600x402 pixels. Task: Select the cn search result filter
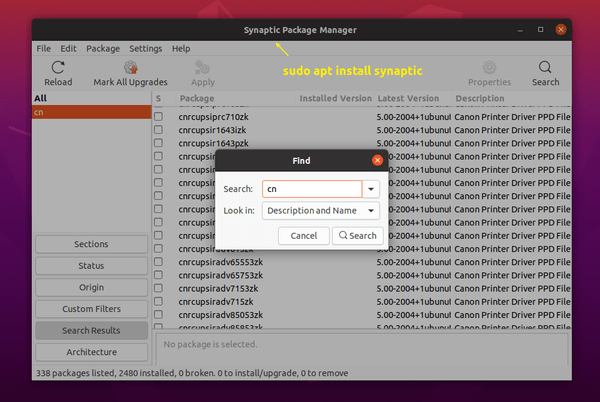click(x=91, y=112)
